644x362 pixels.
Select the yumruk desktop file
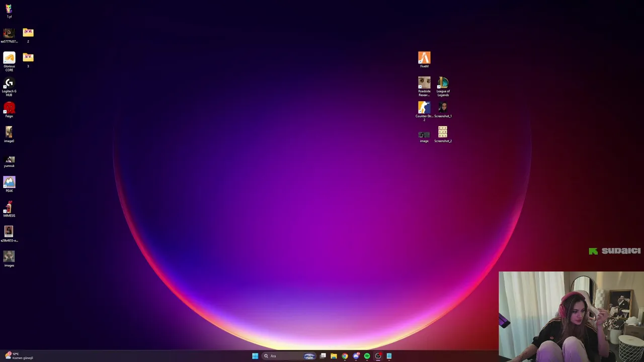click(x=9, y=161)
